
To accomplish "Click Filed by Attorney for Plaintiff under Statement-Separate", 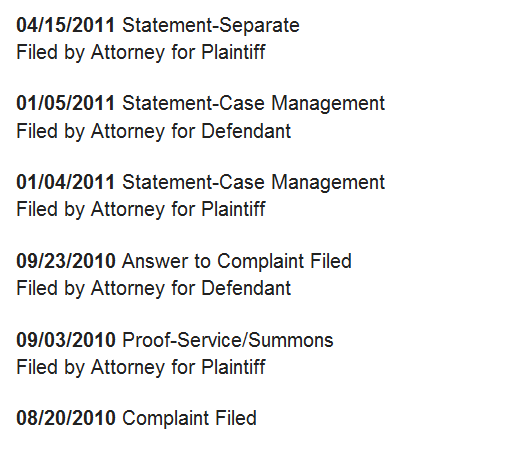I will point(141,53).
